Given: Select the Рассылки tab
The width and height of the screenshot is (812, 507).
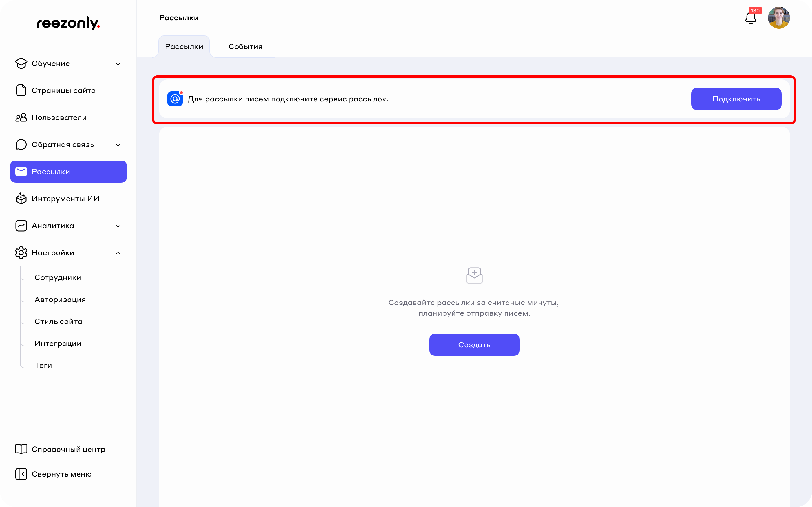Looking at the screenshot, I should pyautogui.click(x=184, y=46).
